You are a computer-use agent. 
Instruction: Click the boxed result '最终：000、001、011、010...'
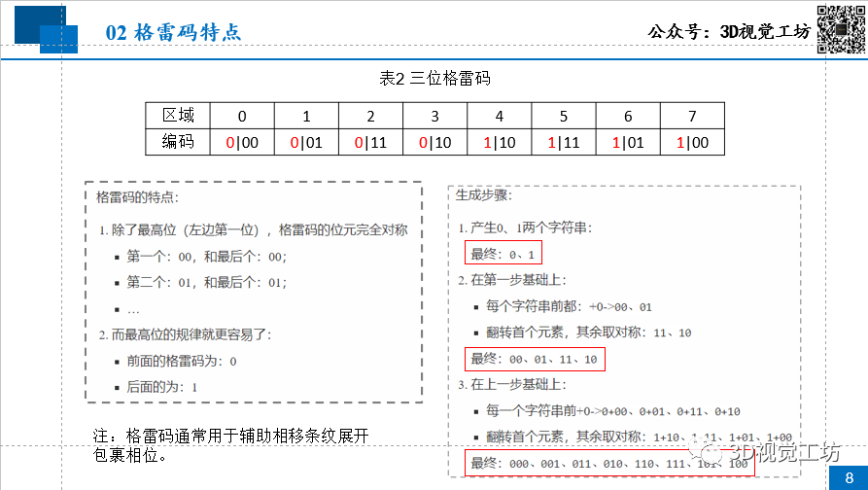pyautogui.click(x=609, y=464)
